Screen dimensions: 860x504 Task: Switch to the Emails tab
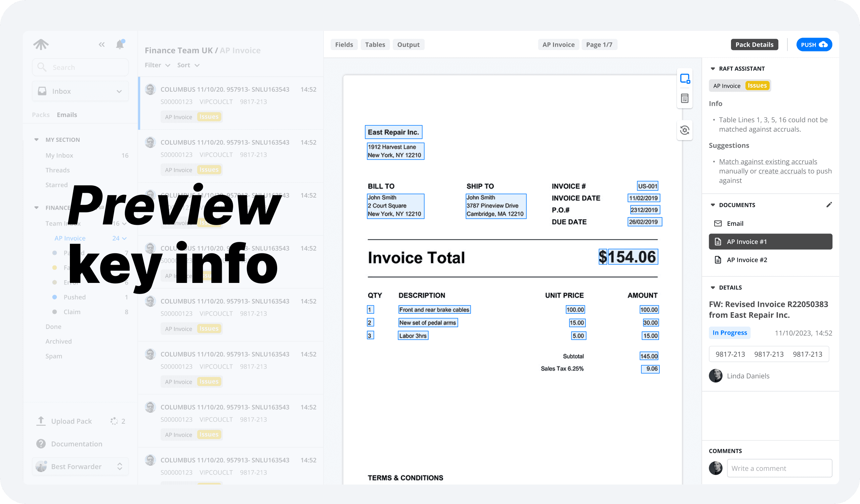pyautogui.click(x=67, y=115)
